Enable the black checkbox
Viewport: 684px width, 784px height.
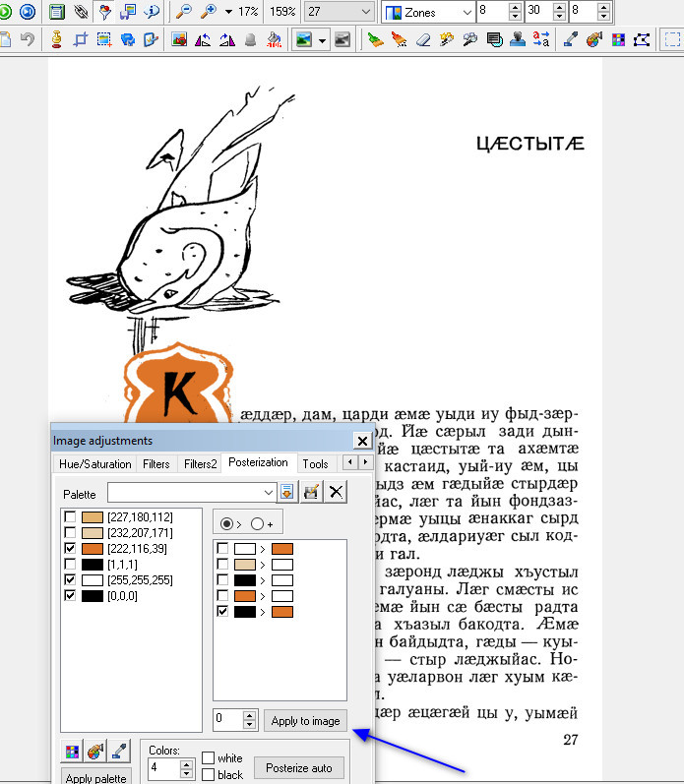click(x=208, y=774)
